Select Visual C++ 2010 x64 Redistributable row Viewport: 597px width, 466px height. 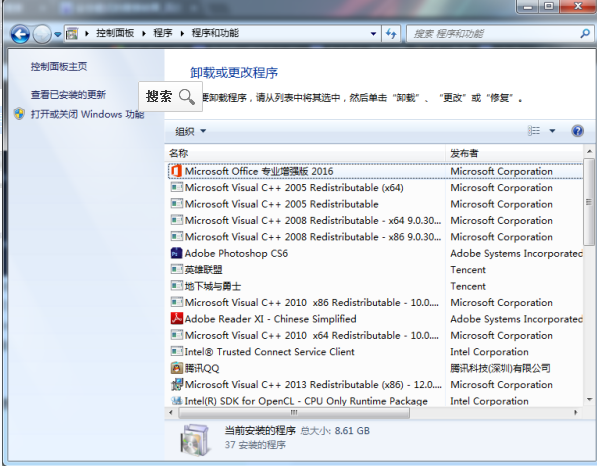pos(375,335)
